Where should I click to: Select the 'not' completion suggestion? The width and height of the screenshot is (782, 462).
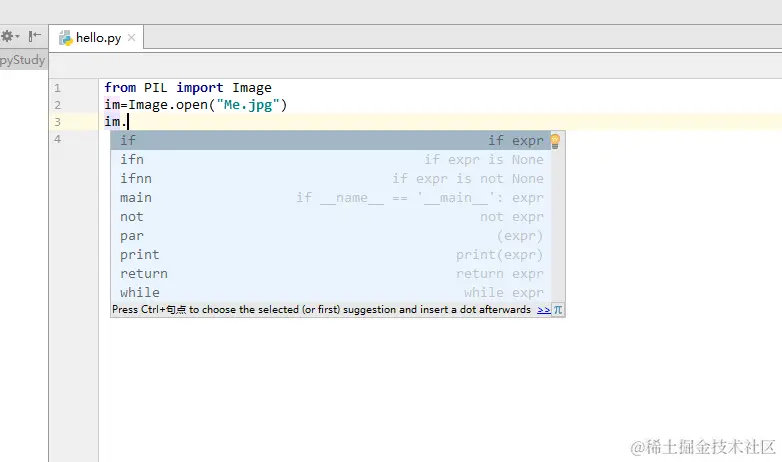pyautogui.click(x=331, y=217)
